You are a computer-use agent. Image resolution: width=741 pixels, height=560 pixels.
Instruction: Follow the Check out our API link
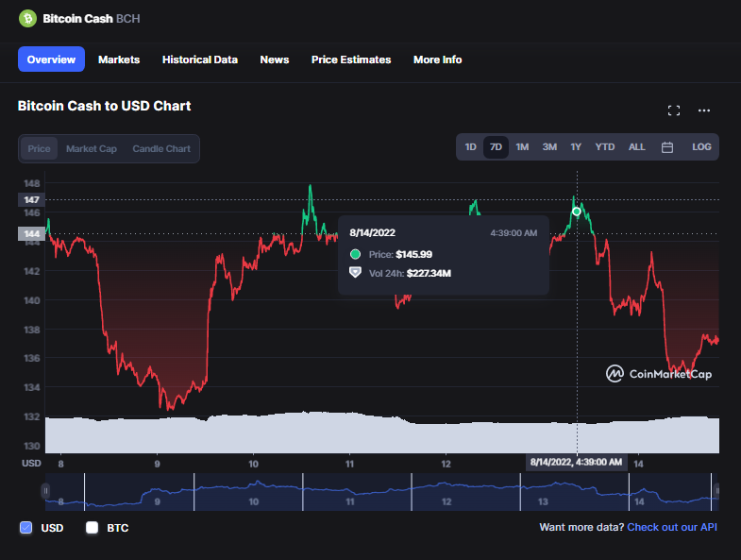pyautogui.click(x=672, y=527)
